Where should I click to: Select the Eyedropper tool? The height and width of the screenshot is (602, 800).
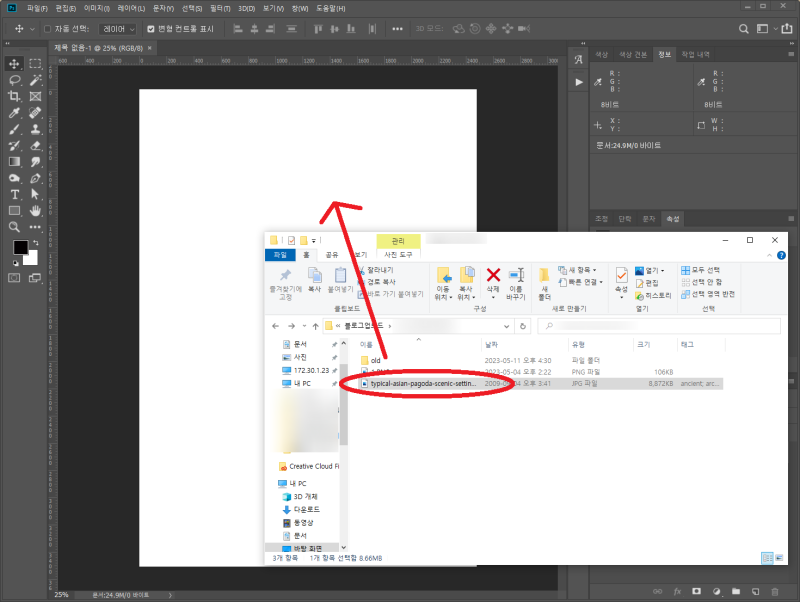point(14,113)
